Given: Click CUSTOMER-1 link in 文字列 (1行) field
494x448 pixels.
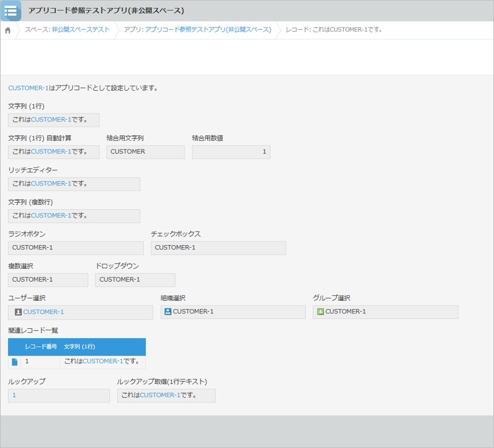Looking at the screenshot, I should (x=51, y=119).
